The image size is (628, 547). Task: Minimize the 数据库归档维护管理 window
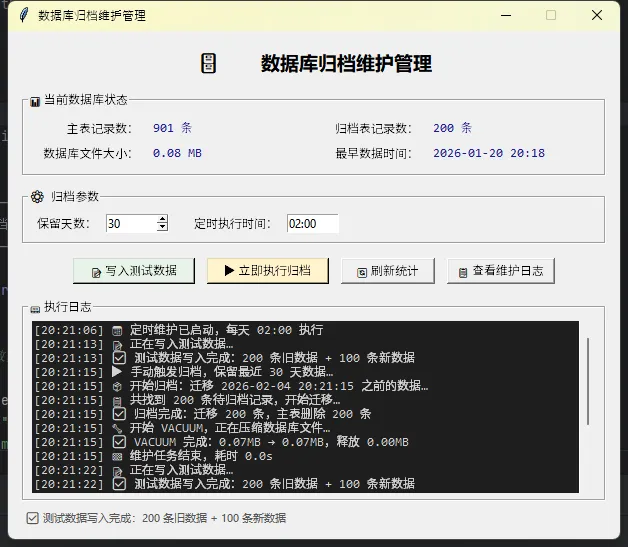tap(506, 16)
